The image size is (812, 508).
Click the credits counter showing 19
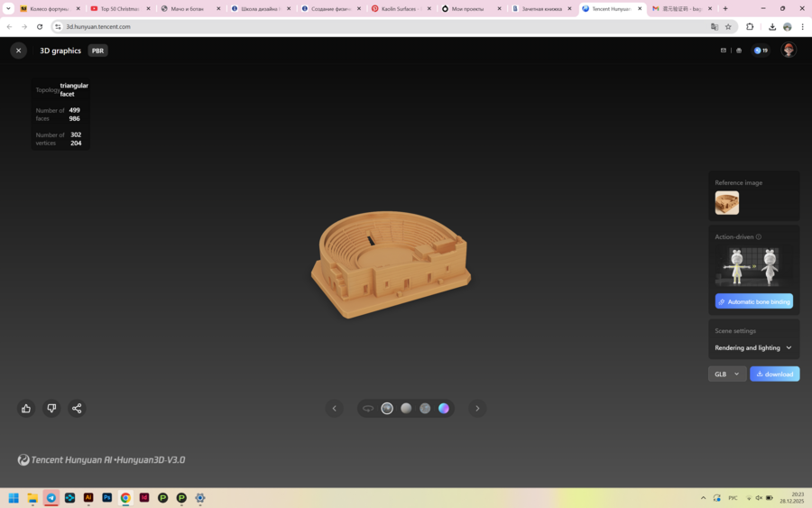(x=761, y=51)
